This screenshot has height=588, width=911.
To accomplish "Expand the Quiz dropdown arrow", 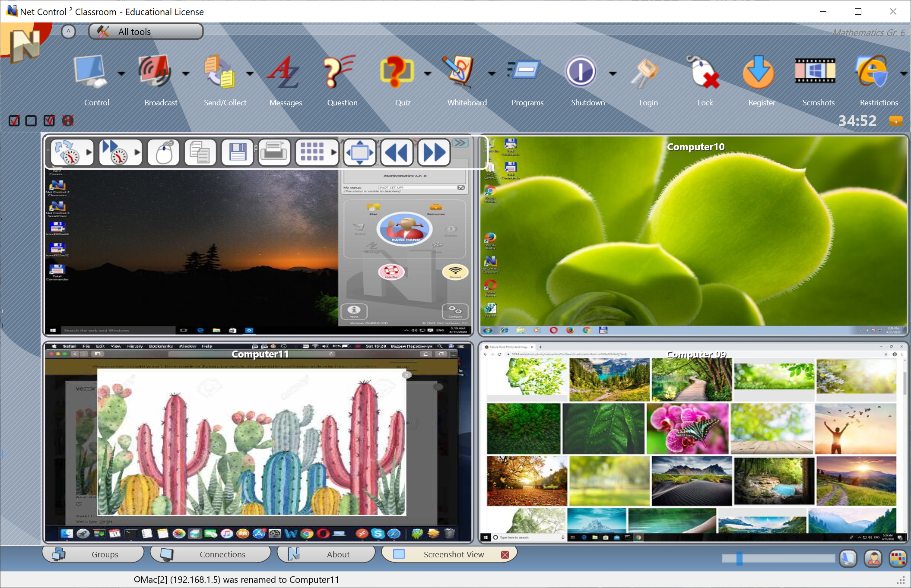I will pos(428,73).
